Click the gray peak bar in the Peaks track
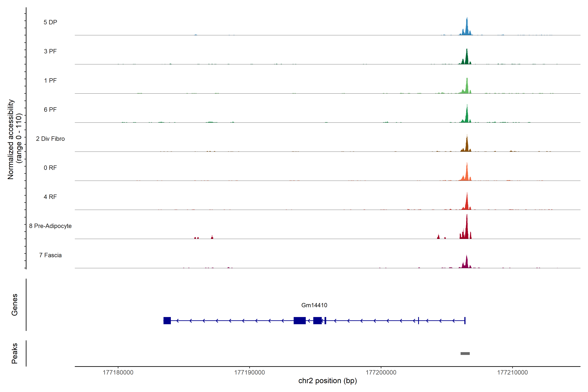This screenshot has height=392, width=588. [465, 353]
